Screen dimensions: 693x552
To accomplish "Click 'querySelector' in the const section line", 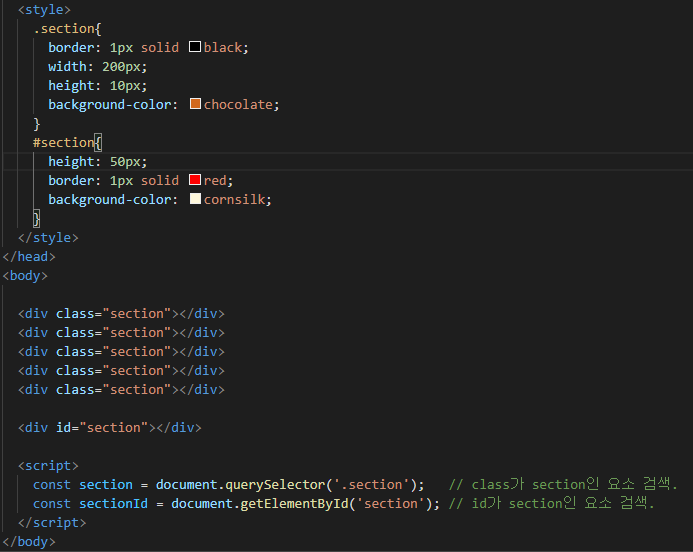I will click(275, 485).
